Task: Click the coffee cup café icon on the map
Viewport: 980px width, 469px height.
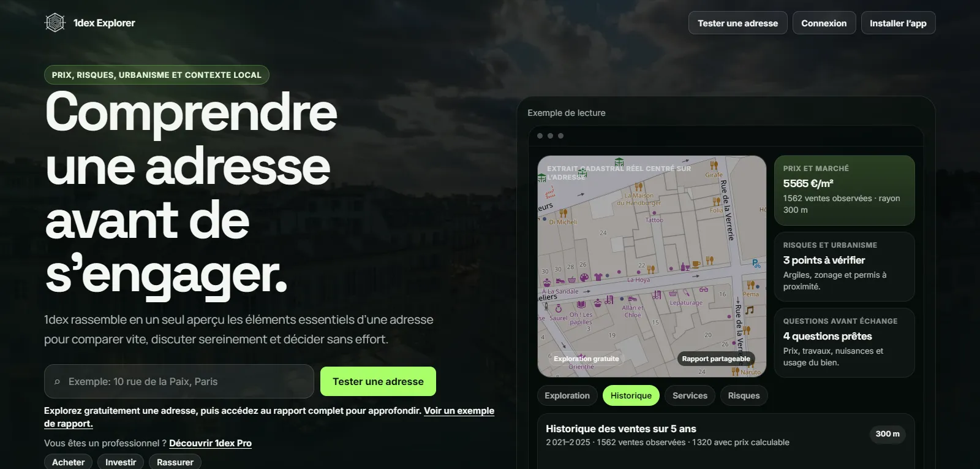Action: point(696,265)
